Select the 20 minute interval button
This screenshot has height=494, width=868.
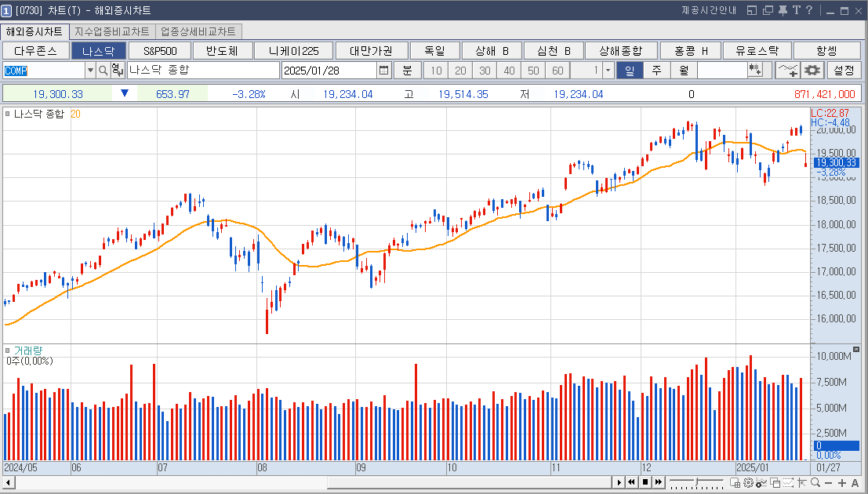460,71
